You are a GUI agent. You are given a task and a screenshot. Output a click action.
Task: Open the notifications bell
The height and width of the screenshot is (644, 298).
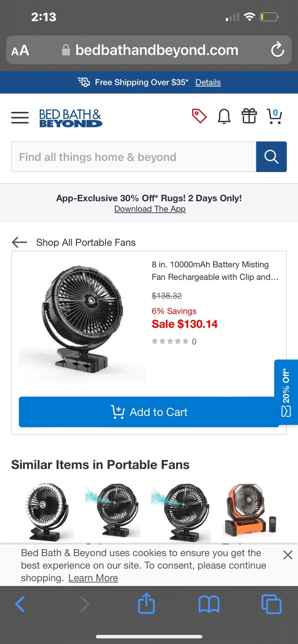(x=224, y=117)
